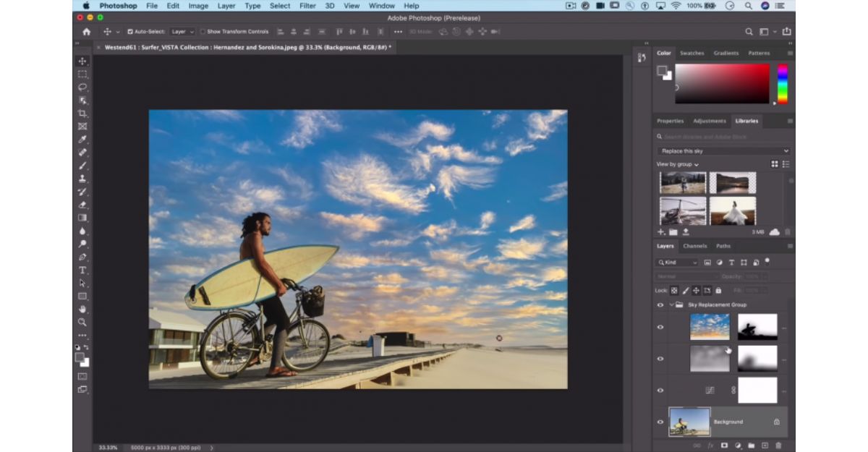Switch to the Paths tab

coord(723,246)
